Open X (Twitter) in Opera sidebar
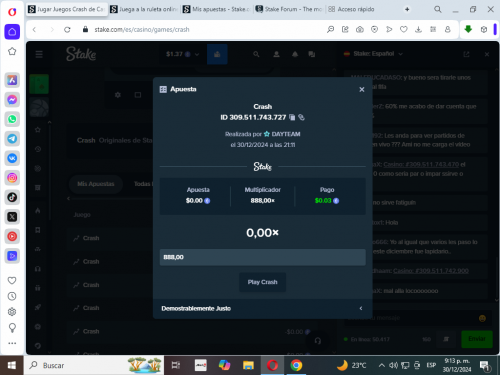This screenshot has height=375, width=500. (x=12, y=217)
